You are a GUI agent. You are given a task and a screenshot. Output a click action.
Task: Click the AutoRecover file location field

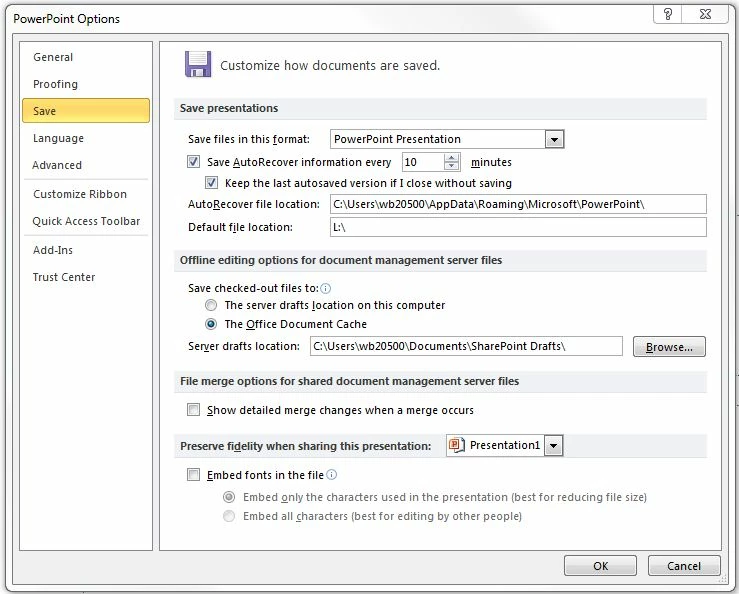point(518,204)
